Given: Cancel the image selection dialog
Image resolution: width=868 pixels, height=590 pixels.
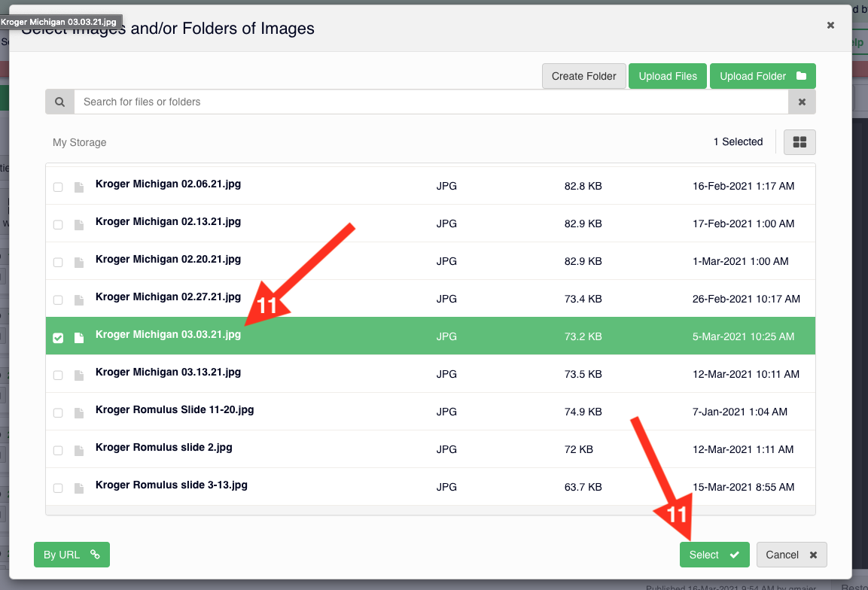Looking at the screenshot, I should pos(792,555).
